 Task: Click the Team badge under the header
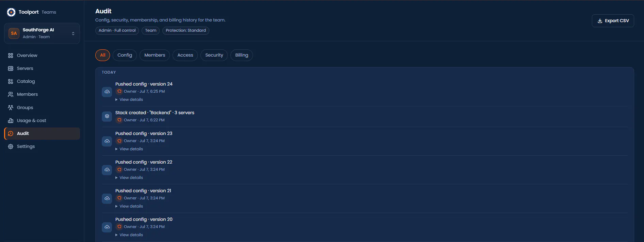[150, 31]
